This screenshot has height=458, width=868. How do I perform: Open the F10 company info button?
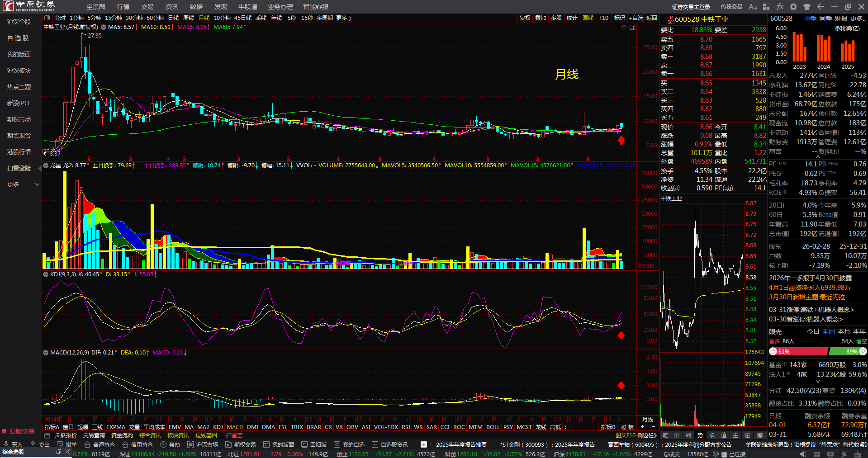tap(604, 18)
